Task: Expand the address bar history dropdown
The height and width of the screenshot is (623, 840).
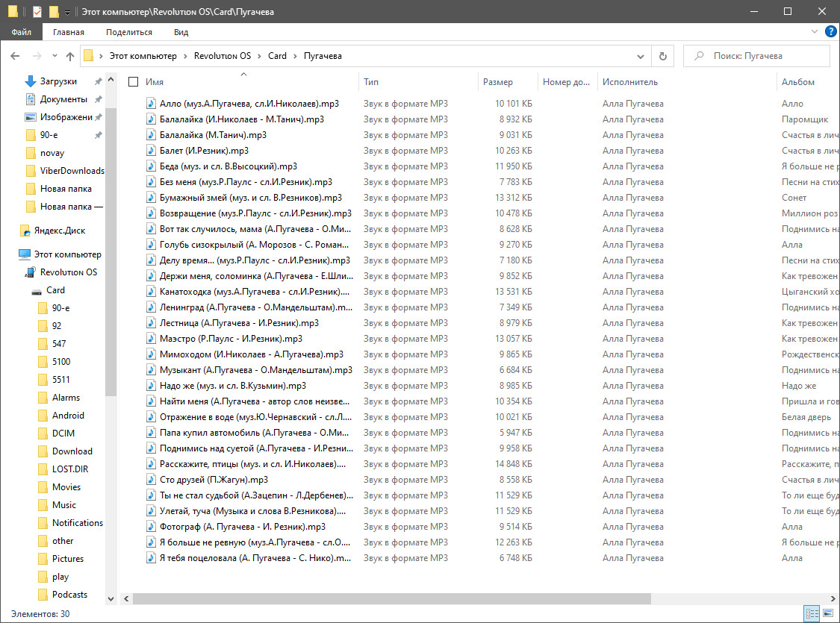Action: 641,56
